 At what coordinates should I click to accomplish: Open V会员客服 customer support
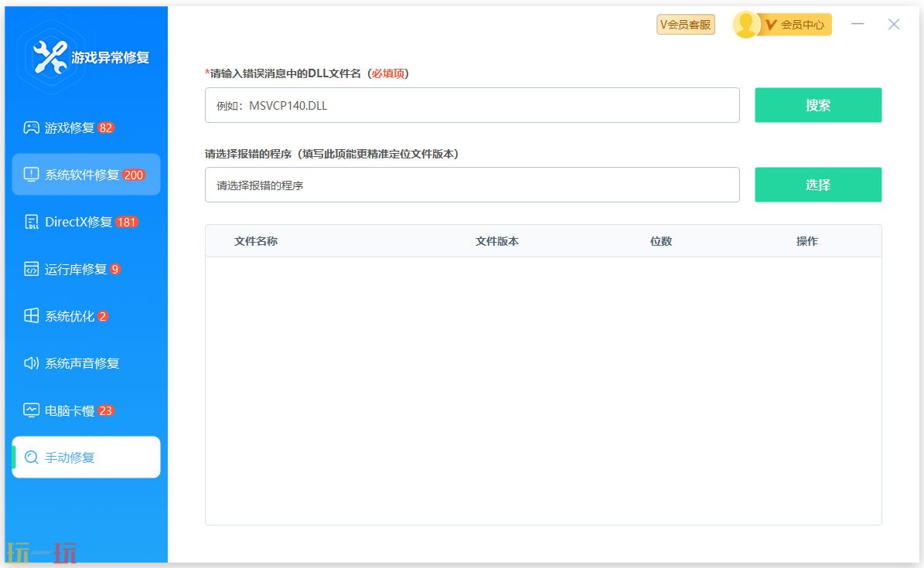685,24
